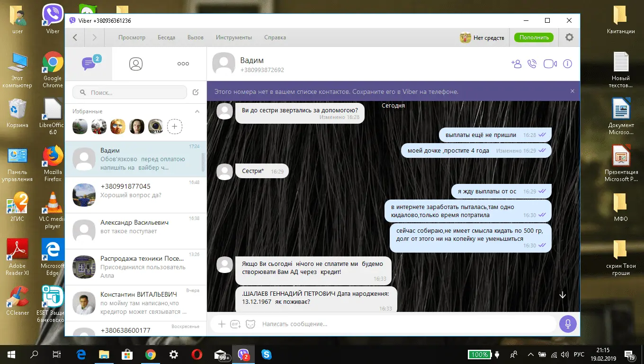Open the GIF picker in message bar
The height and width of the screenshot is (364, 644).
click(x=235, y=324)
